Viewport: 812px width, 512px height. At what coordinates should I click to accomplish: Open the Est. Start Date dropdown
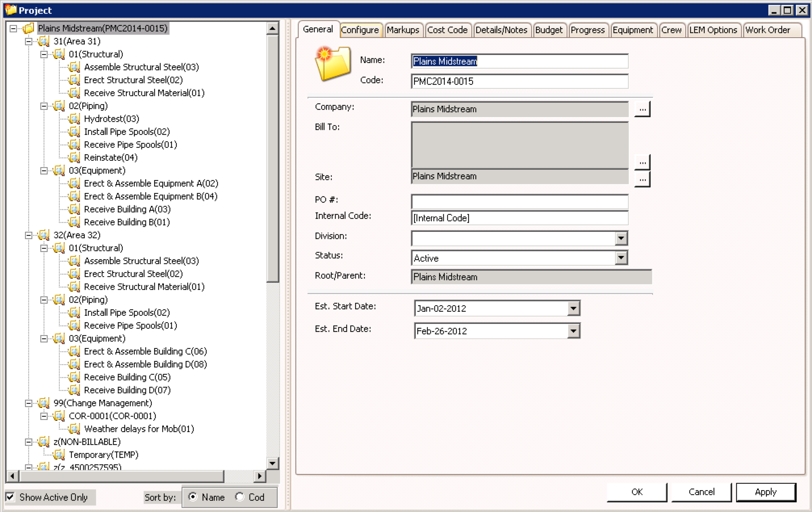pyautogui.click(x=573, y=308)
